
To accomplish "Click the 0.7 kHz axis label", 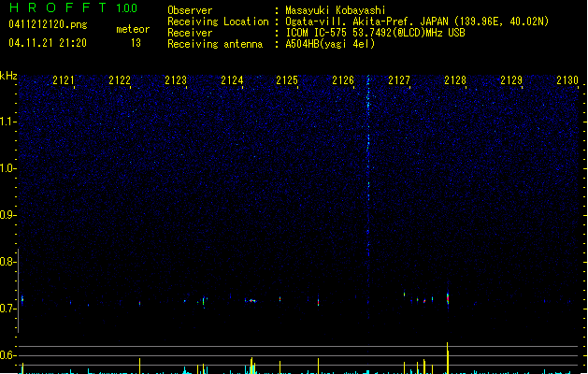I will tap(7, 309).
